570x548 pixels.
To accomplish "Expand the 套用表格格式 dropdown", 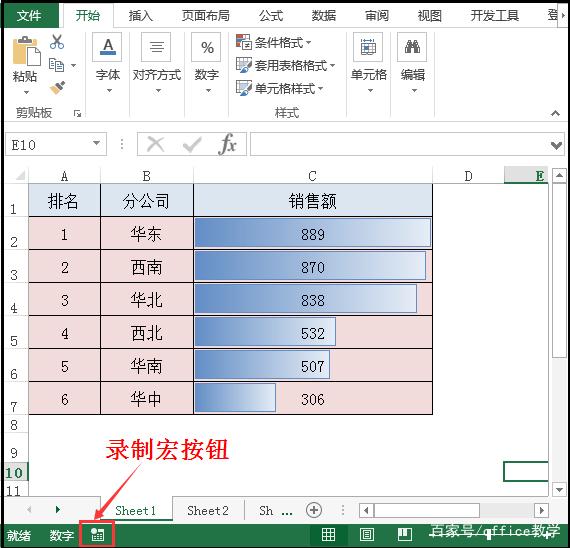I will point(332,66).
